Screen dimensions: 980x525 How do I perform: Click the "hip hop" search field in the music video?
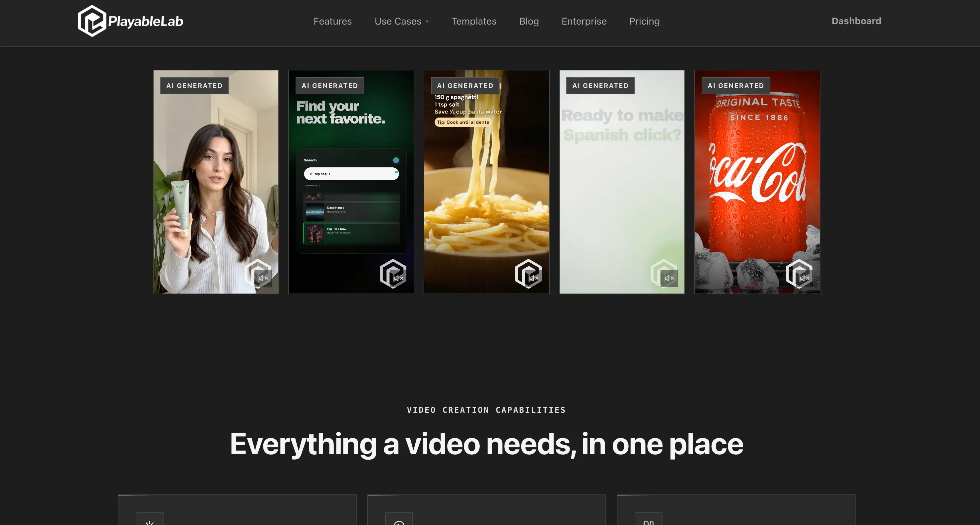point(351,174)
